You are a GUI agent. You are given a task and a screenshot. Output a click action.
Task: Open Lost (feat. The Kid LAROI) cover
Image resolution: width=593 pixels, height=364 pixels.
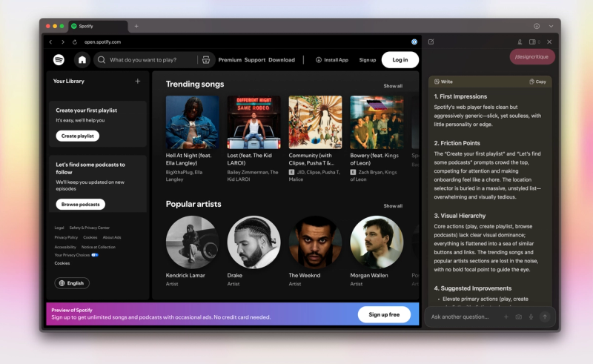[254, 122]
